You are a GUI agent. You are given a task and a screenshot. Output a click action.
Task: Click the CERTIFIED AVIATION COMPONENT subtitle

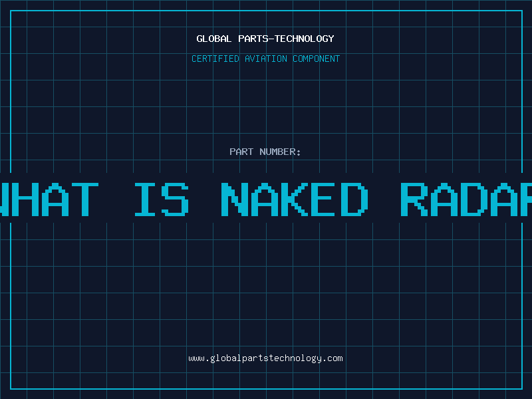265,59
